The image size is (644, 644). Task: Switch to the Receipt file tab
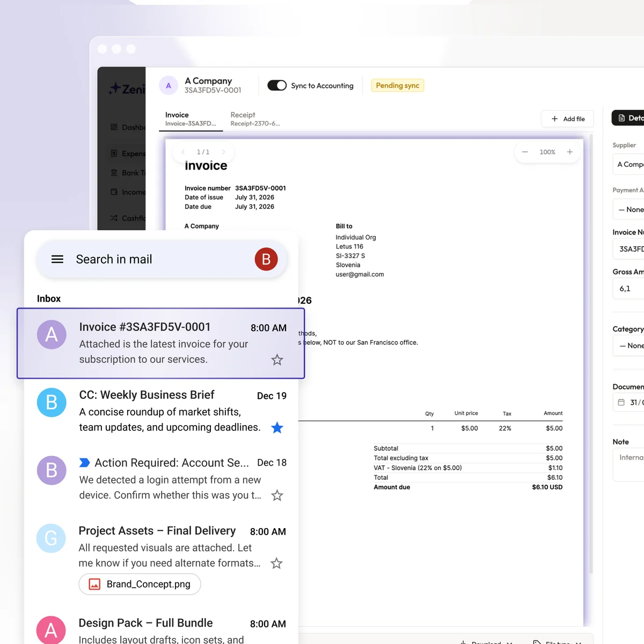[255, 119]
